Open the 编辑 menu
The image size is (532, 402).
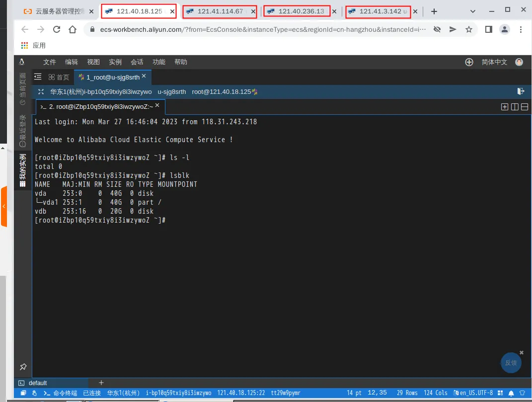pos(71,62)
